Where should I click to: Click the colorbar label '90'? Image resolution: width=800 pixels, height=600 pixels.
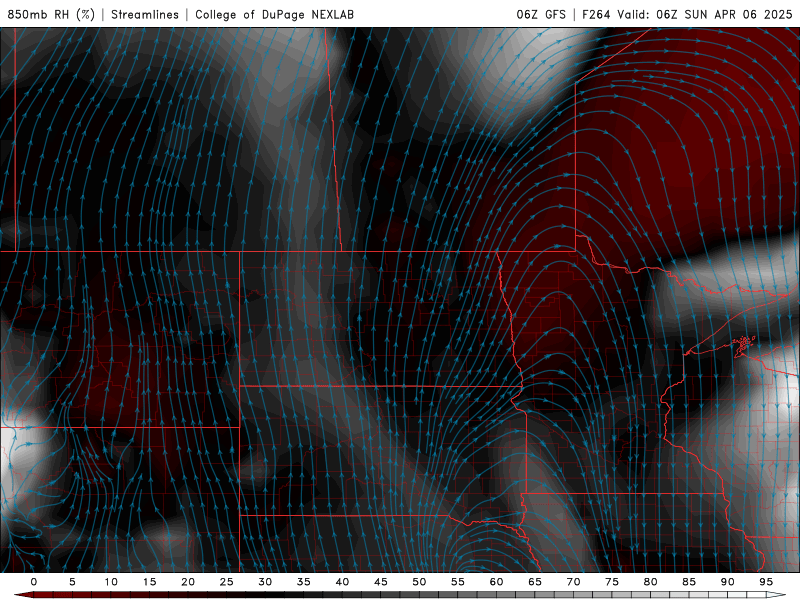coord(728,582)
